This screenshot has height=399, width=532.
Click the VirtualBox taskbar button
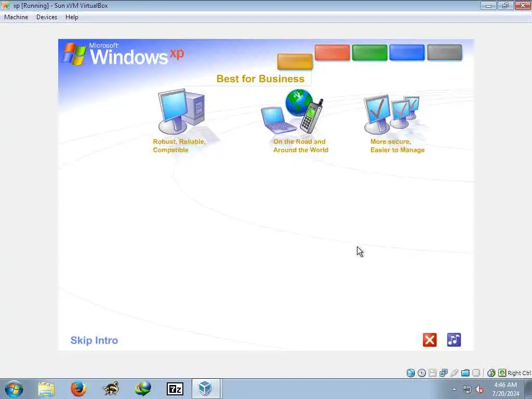206,389
